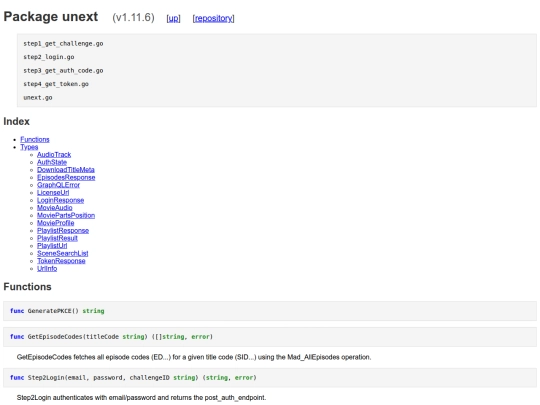
Task: Click the version text (v1.11.6)
Action: 133,18
